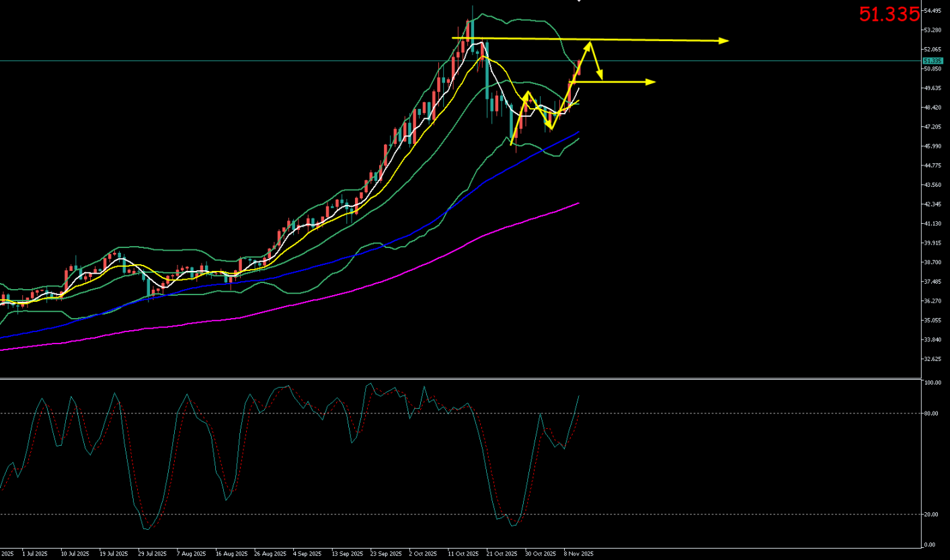
Task: Click the 80.00 oscillator level label
Action: pyautogui.click(x=931, y=413)
